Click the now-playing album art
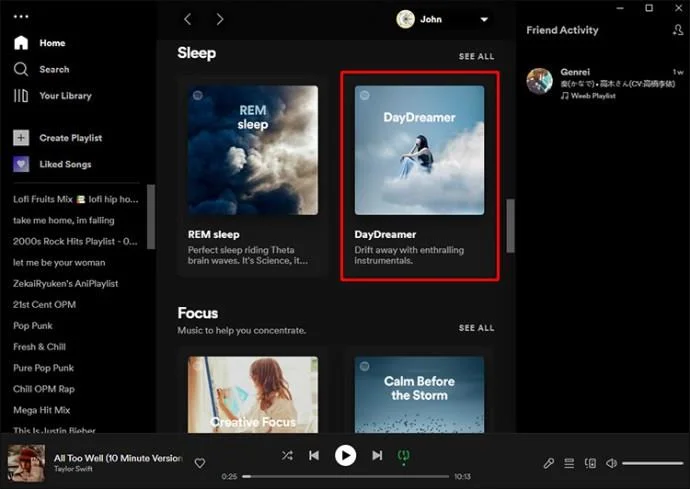Screen dimensions: 690x489 [26, 463]
